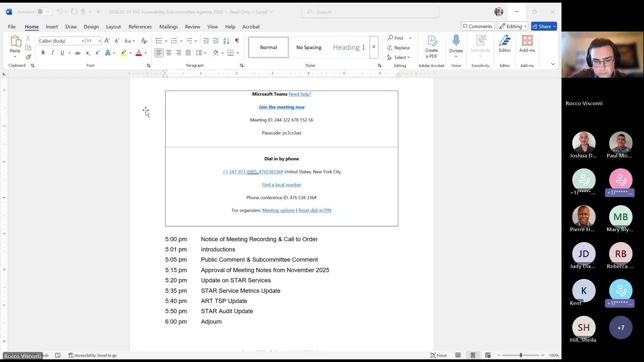Open the Layout ribbon tab

coord(113,27)
